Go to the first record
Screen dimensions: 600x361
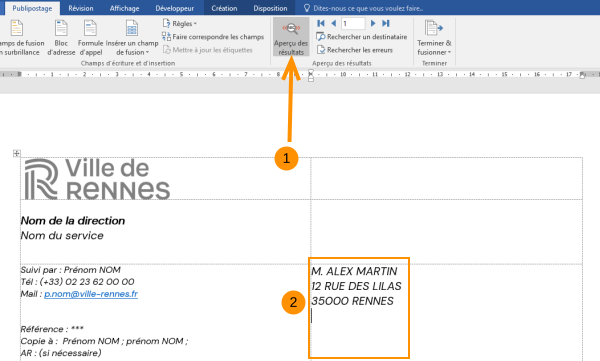(x=321, y=23)
